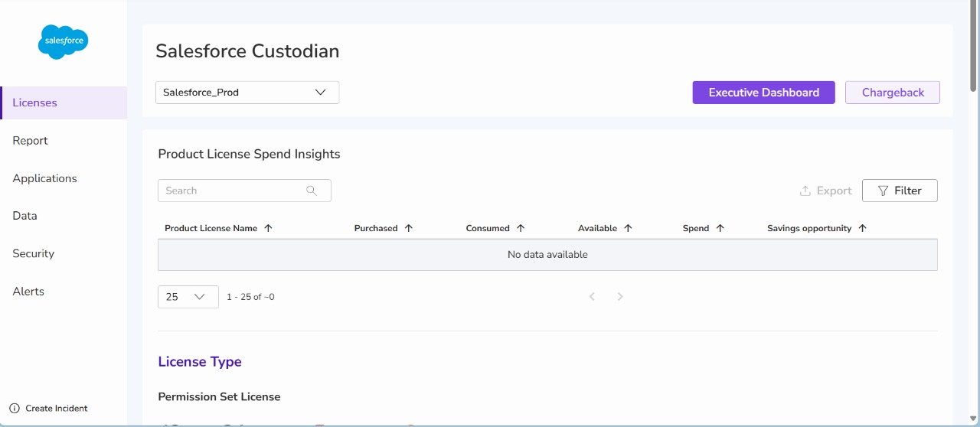Open the 25 rows-per-page dropdown
Viewport: 980px width, 427px height.
pos(188,297)
